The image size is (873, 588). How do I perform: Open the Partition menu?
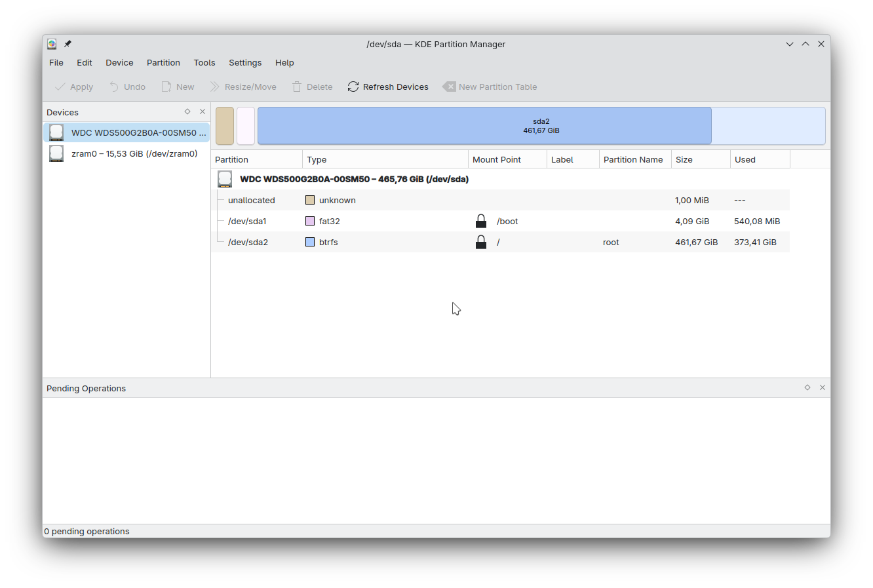pyautogui.click(x=163, y=62)
